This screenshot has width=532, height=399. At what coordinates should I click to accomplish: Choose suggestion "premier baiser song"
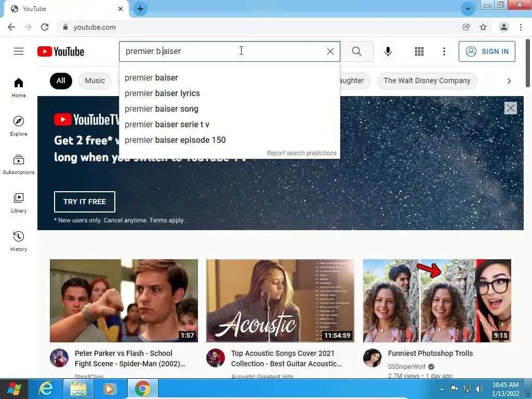229,109
